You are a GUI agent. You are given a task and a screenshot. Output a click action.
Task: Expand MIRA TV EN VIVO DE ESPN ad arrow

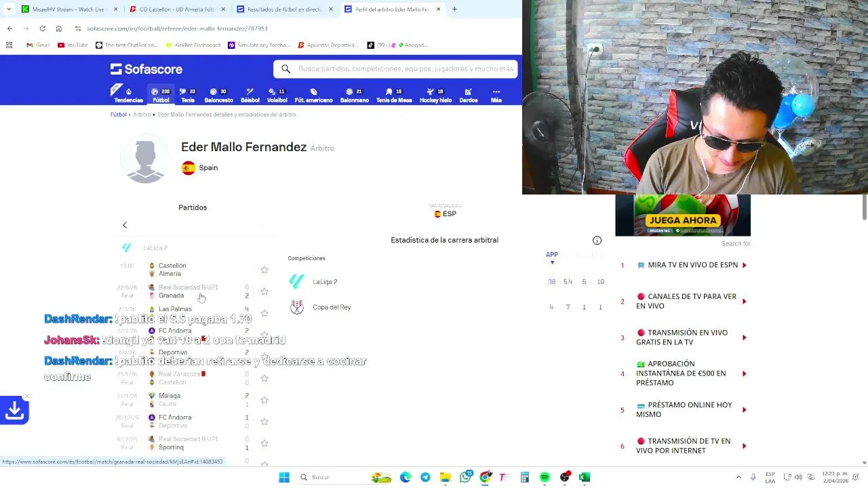[x=744, y=265]
